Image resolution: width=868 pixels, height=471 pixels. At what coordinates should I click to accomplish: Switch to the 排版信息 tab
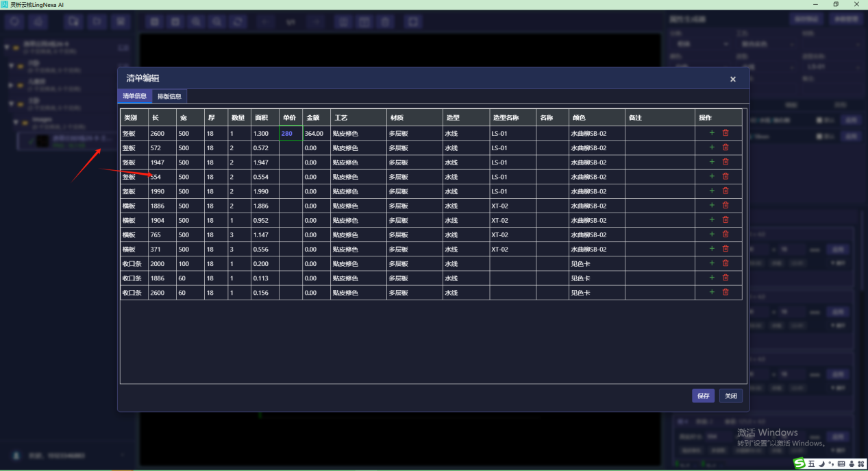tap(169, 96)
